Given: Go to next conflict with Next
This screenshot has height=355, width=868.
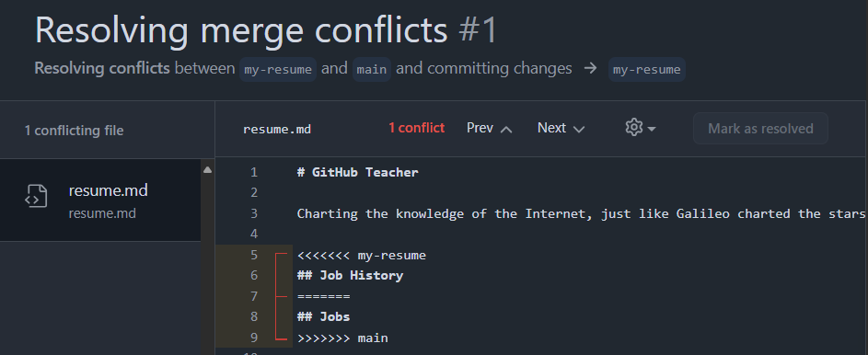Looking at the screenshot, I should click(x=561, y=128).
